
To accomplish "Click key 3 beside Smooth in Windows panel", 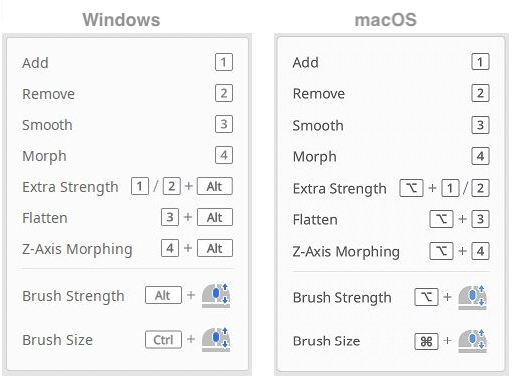I will (224, 124).
